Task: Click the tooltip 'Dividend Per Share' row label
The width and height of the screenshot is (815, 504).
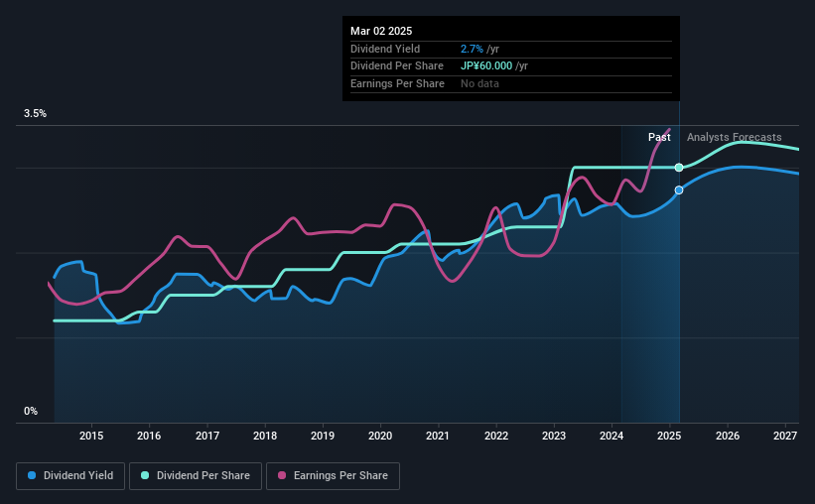Action: point(397,66)
